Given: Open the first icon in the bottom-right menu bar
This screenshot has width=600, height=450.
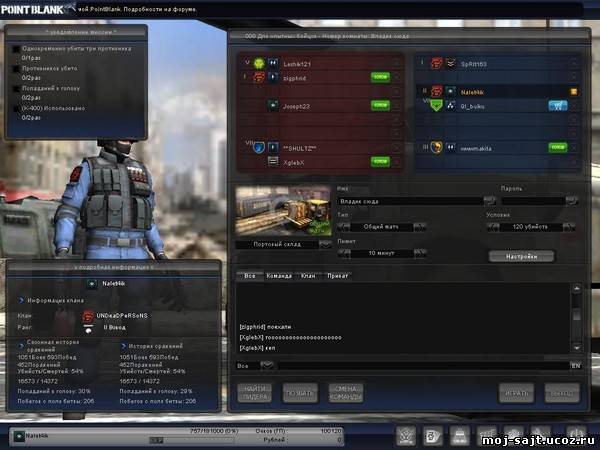Looking at the screenshot, I should pyautogui.click(x=406, y=436).
